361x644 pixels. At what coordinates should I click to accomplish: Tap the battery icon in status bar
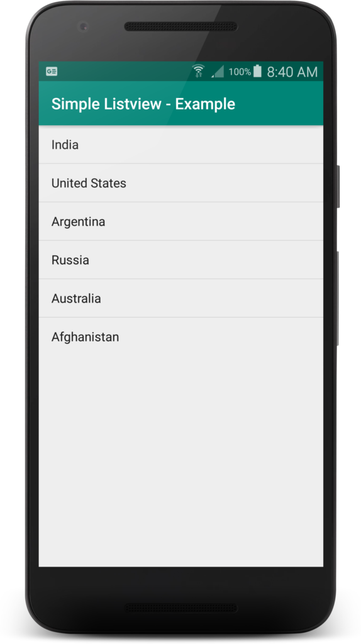pyautogui.click(x=257, y=71)
